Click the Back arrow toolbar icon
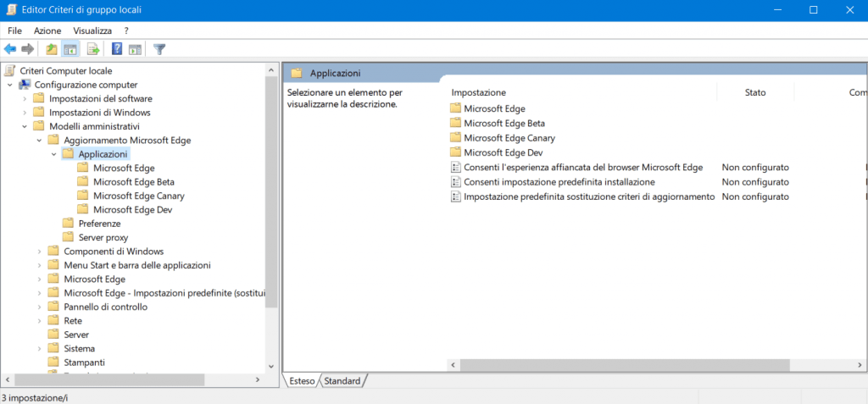868x404 pixels. (x=10, y=50)
